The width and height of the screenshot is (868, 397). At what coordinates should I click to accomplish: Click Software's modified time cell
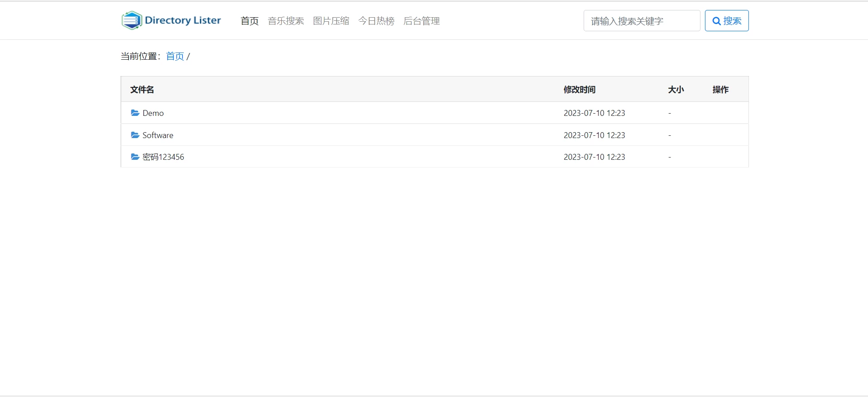[x=594, y=135]
